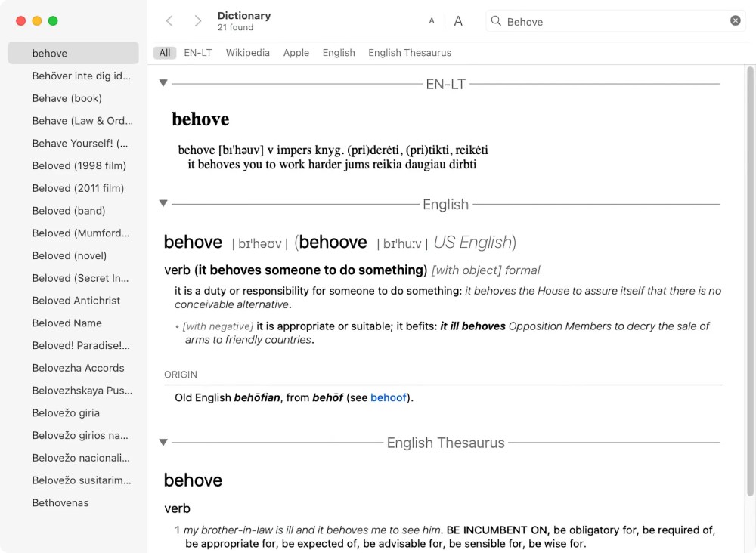
Task: Open the 'Belovezha Accords' result
Action: tap(73, 368)
